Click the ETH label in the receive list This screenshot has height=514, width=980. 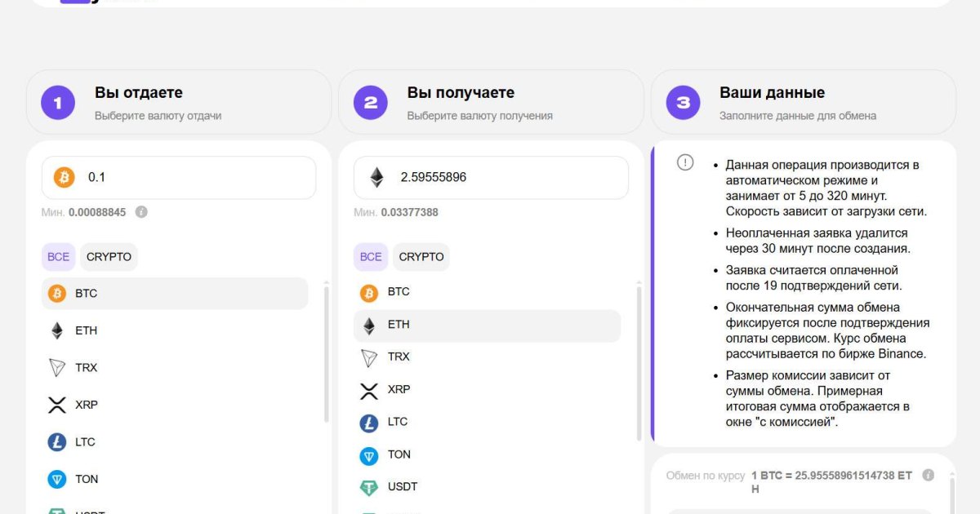(399, 324)
